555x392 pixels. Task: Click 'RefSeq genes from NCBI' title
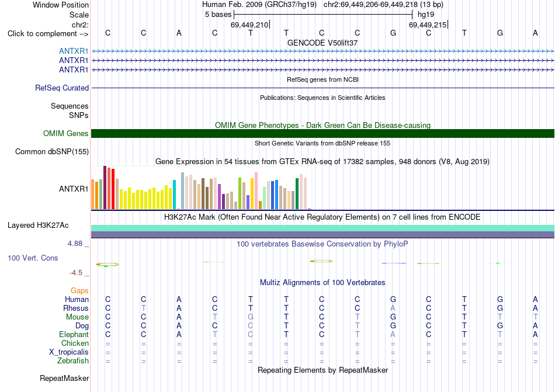click(x=323, y=79)
